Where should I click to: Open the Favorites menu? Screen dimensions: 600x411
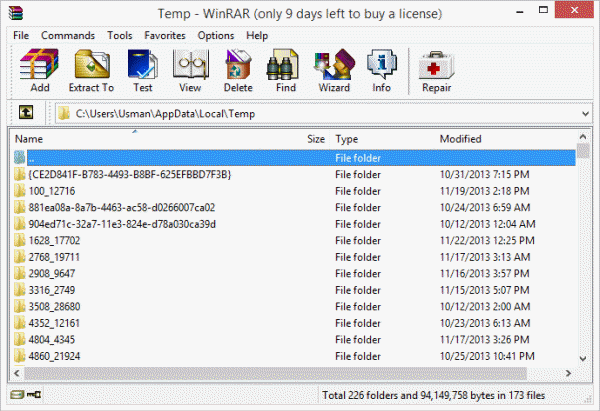[165, 36]
